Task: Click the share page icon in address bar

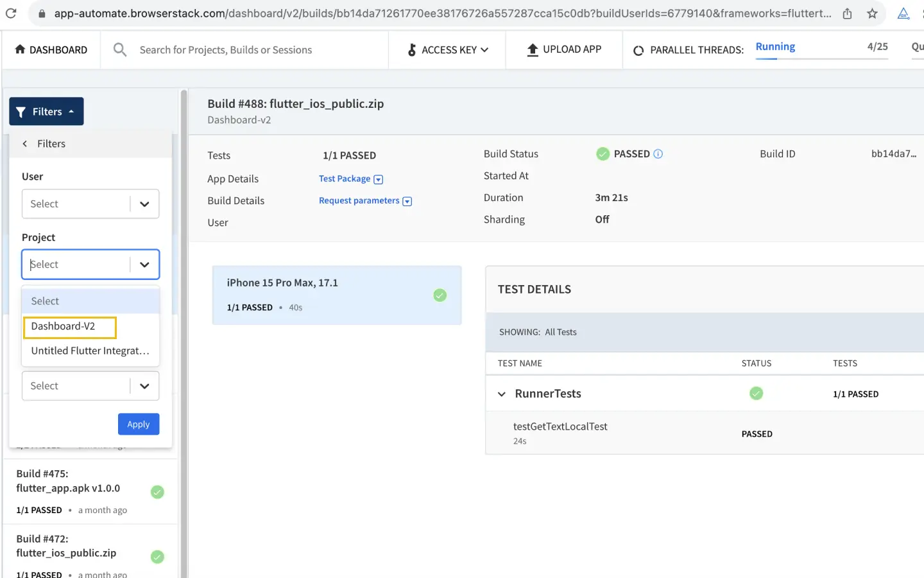Action: tap(847, 13)
